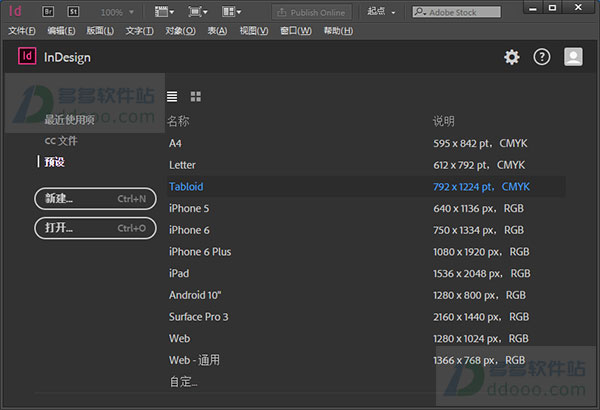Open the 窗口(W) menu
Image resolution: width=600 pixels, height=410 pixels.
296,31
